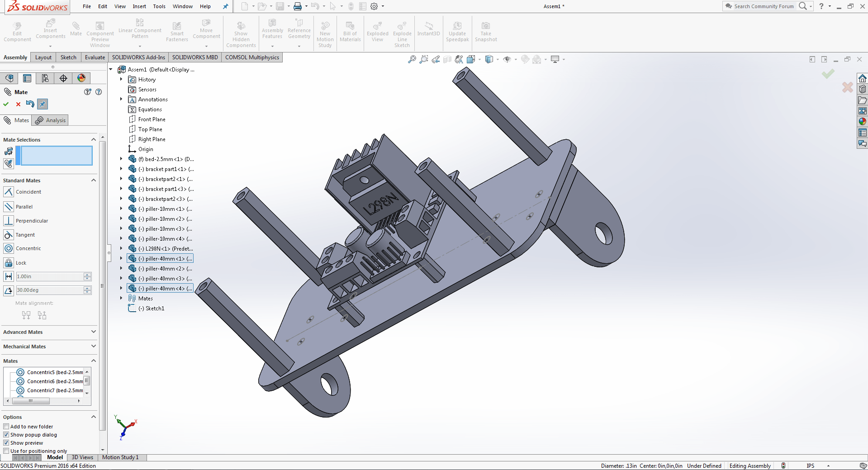Open the 3D Views bottom tab

[x=82, y=457]
